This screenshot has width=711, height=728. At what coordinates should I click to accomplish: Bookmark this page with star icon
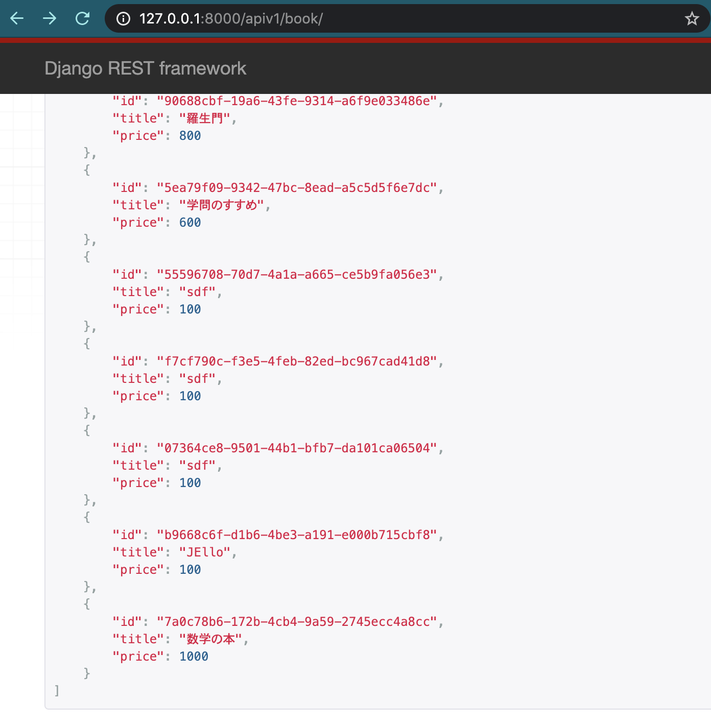point(692,19)
